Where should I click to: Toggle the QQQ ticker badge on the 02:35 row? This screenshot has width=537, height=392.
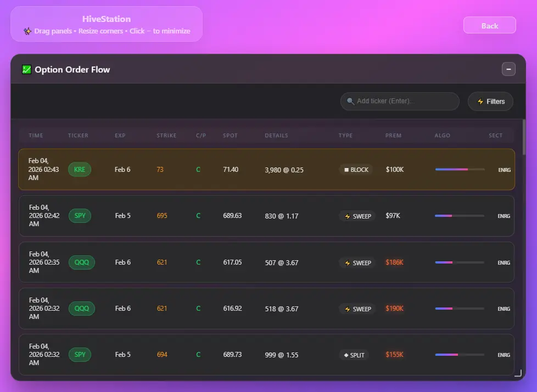(81, 262)
